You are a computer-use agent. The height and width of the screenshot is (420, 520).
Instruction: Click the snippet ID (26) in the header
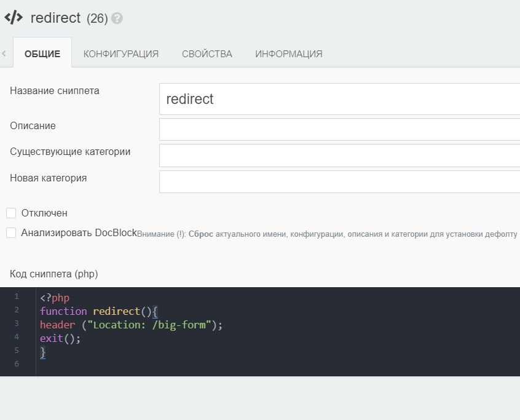97,18
